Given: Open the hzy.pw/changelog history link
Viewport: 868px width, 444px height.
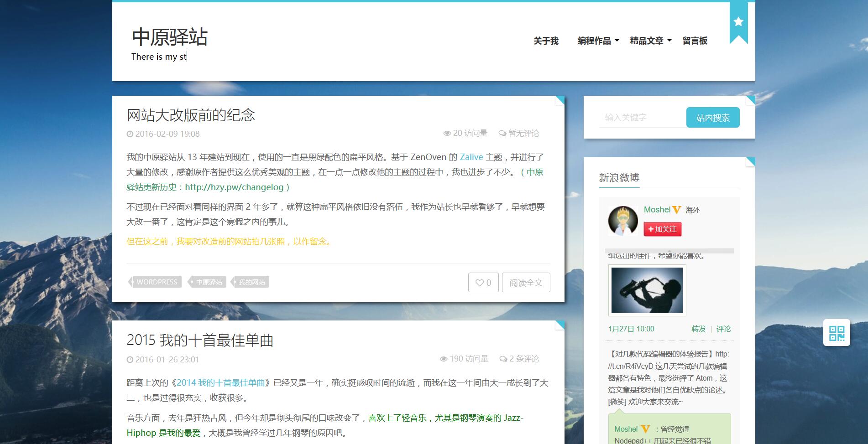Looking at the screenshot, I should (x=234, y=187).
